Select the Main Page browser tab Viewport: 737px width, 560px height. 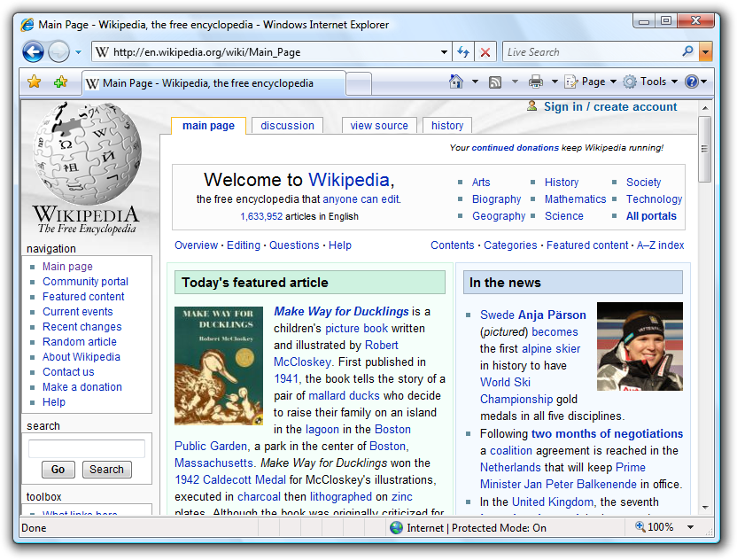[x=213, y=83]
